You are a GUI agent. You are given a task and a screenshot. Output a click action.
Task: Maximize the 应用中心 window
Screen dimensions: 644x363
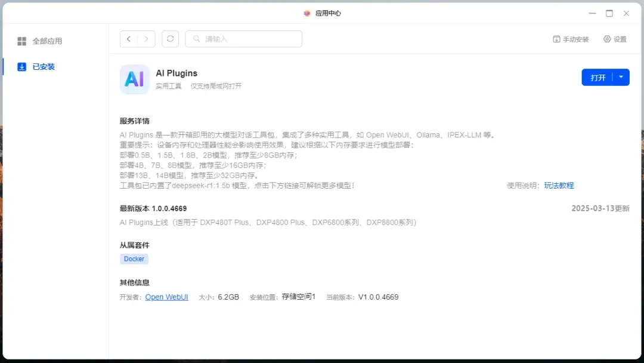[609, 13]
